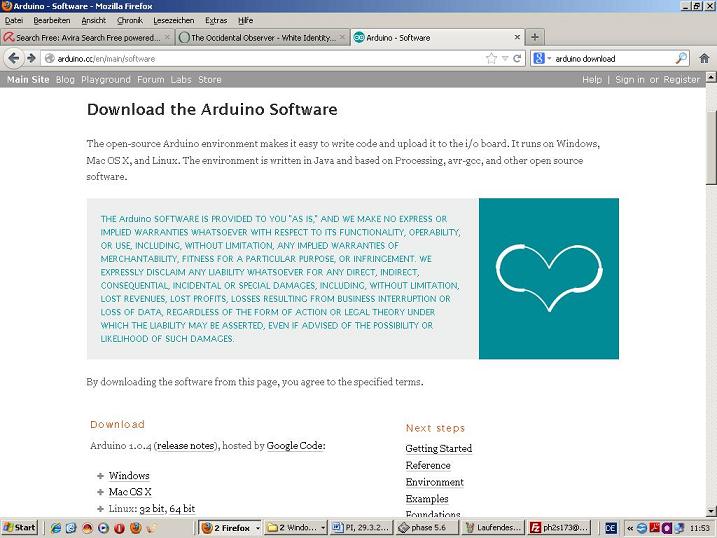Open the Extras menu
This screenshot has width=717, height=538.
coord(216,21)
